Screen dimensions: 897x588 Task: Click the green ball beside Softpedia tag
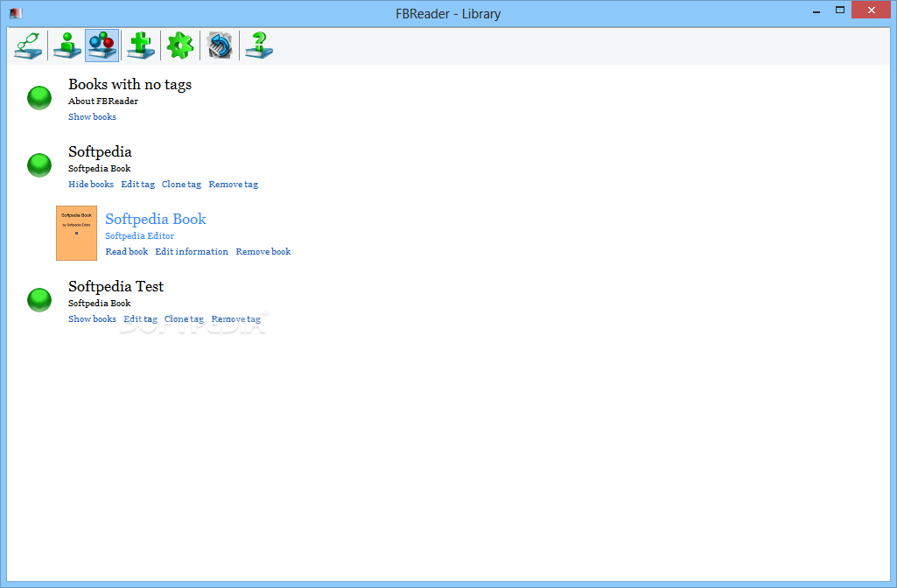point(39,165)
